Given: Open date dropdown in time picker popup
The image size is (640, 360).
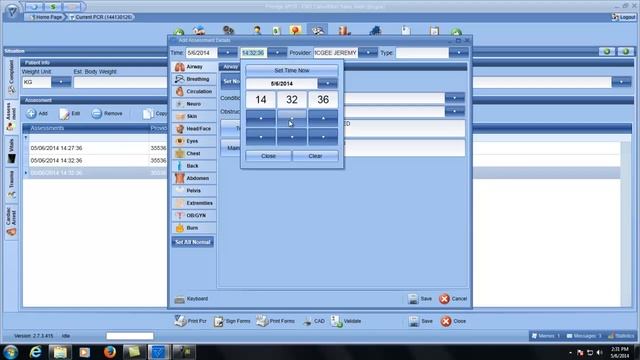Looking at the screenshot, I should point(327,83).
